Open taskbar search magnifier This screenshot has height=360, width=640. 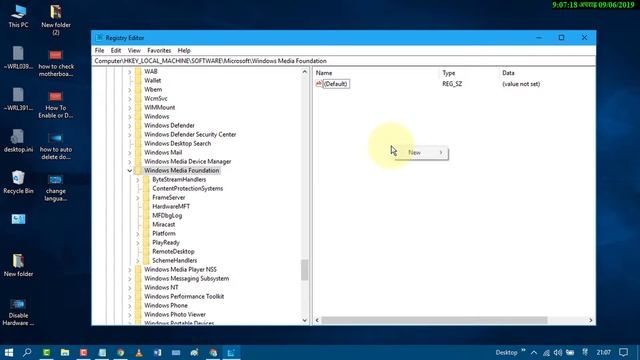point(27,352)
